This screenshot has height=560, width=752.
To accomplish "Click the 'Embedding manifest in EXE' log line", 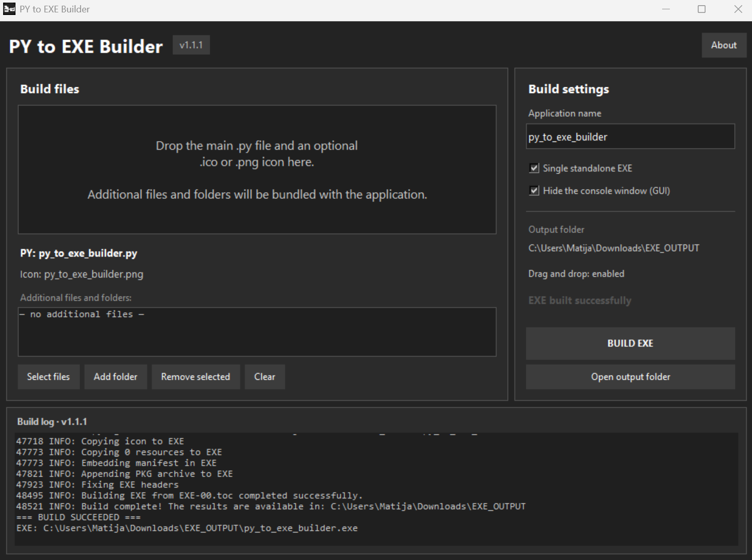I will (116, 463).
